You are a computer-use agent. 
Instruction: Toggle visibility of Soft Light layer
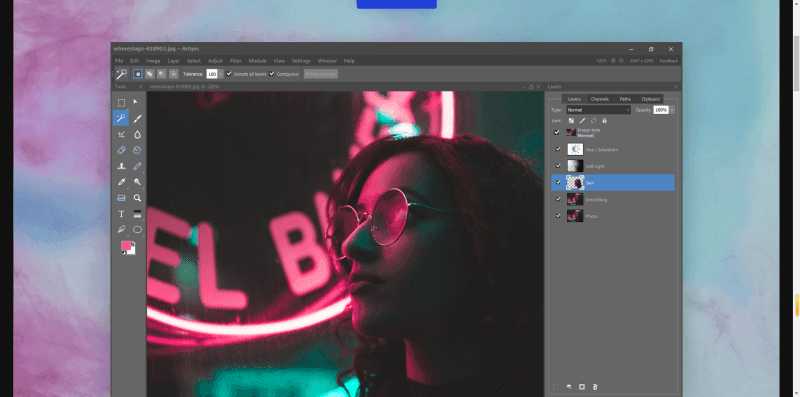coord(558,166)
